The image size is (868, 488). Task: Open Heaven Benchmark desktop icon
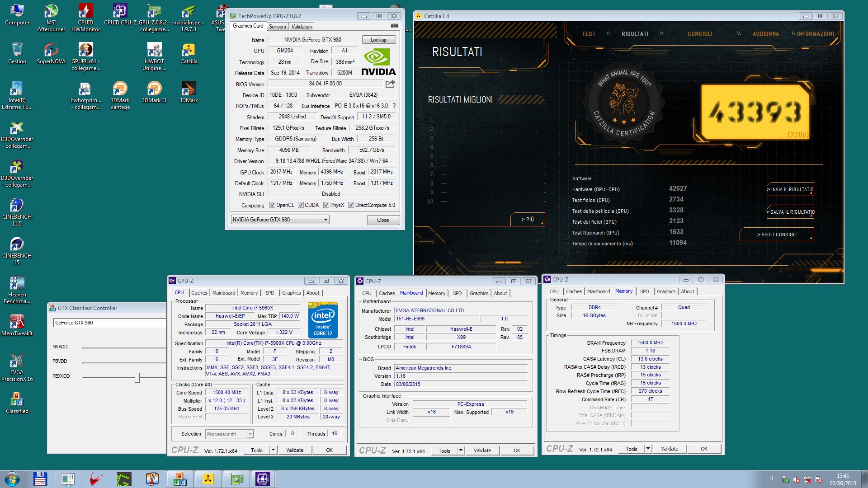click(x=17, y=290)
